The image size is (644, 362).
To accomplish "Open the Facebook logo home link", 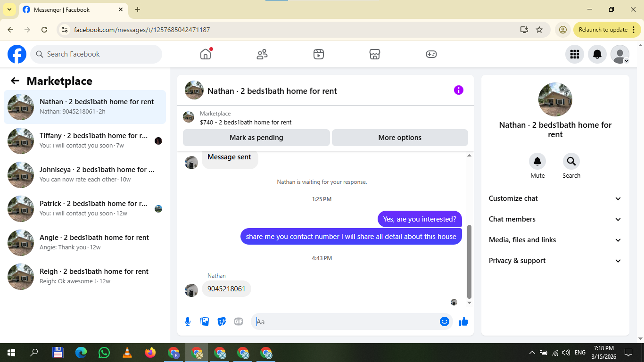I will click(x=17, y=54).
